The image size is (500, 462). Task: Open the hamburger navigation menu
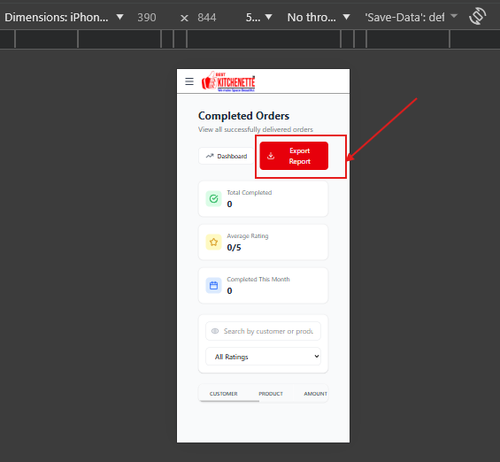pos(189,81)
